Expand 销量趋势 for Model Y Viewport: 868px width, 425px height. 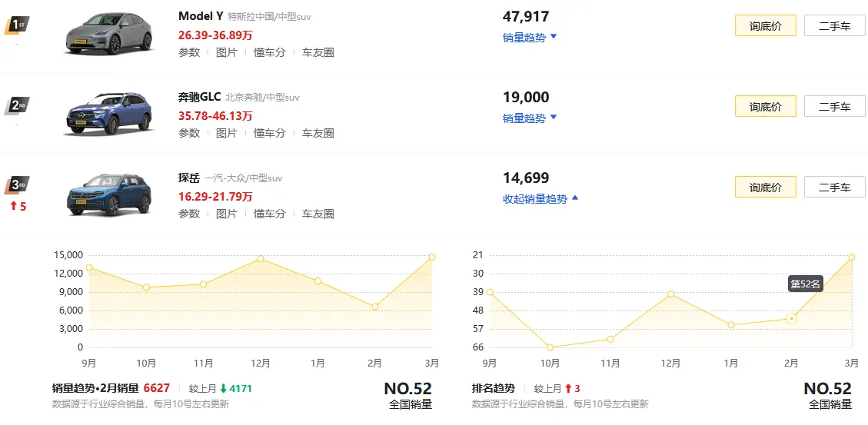coord(530,38)
